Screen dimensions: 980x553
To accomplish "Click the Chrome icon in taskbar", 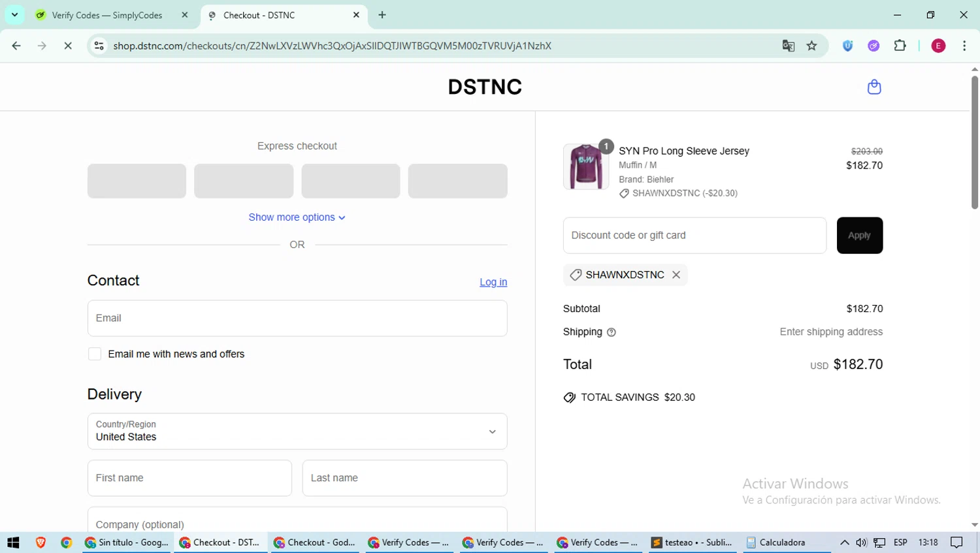I will point(66,543).
